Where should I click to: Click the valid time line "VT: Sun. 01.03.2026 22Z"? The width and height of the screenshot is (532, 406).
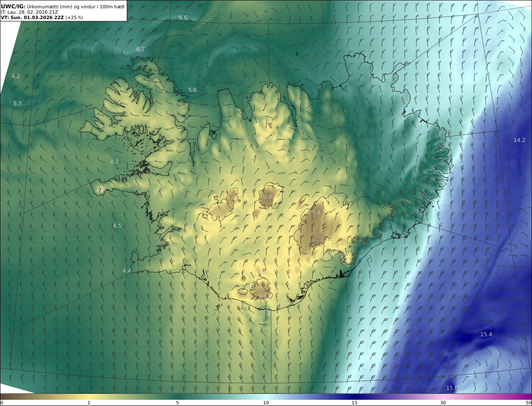[32, 17]
